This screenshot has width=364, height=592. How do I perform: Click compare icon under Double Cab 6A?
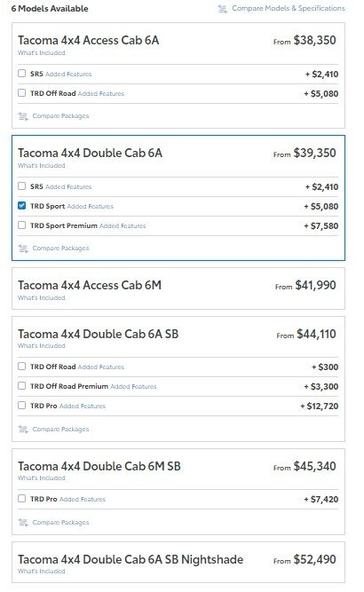point(23,249)
